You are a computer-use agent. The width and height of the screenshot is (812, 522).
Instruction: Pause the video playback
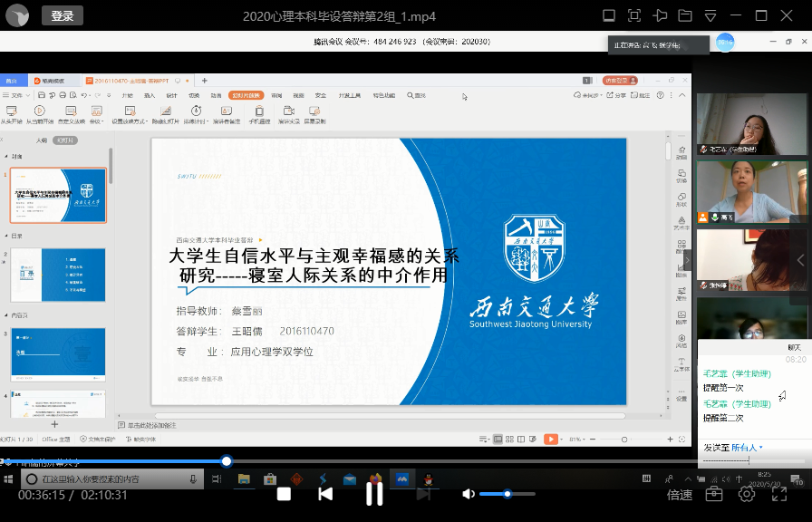[374, 494]
